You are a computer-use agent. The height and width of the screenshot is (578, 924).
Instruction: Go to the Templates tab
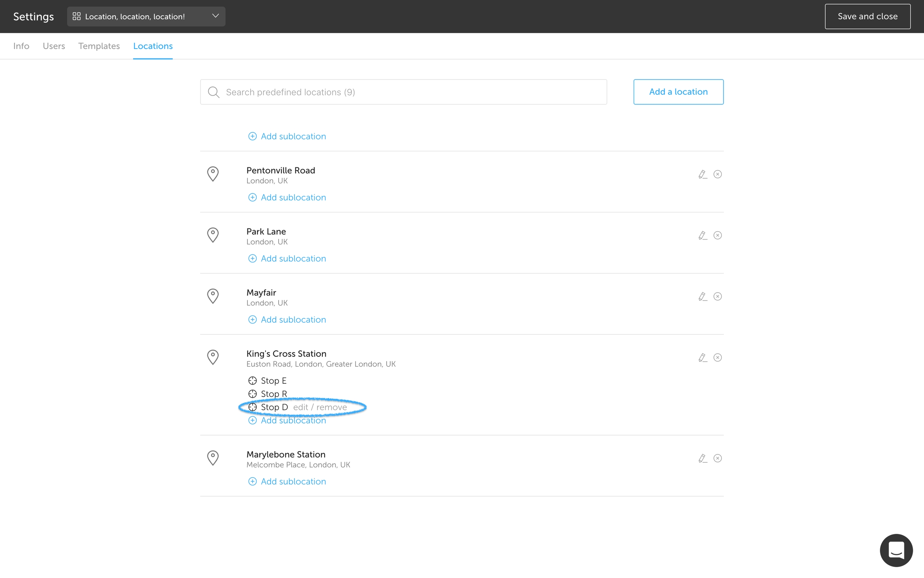tap(99, 46)
